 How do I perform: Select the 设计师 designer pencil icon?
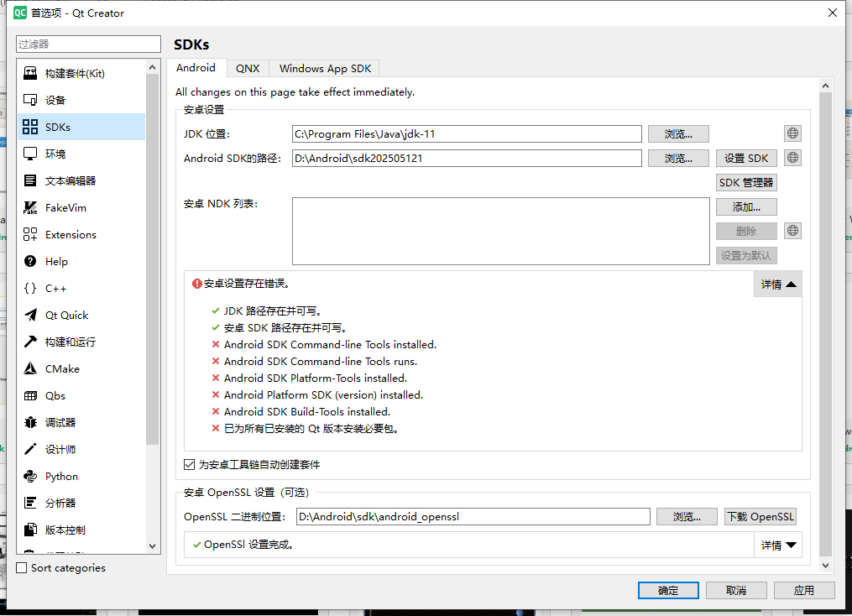(30, 449)
